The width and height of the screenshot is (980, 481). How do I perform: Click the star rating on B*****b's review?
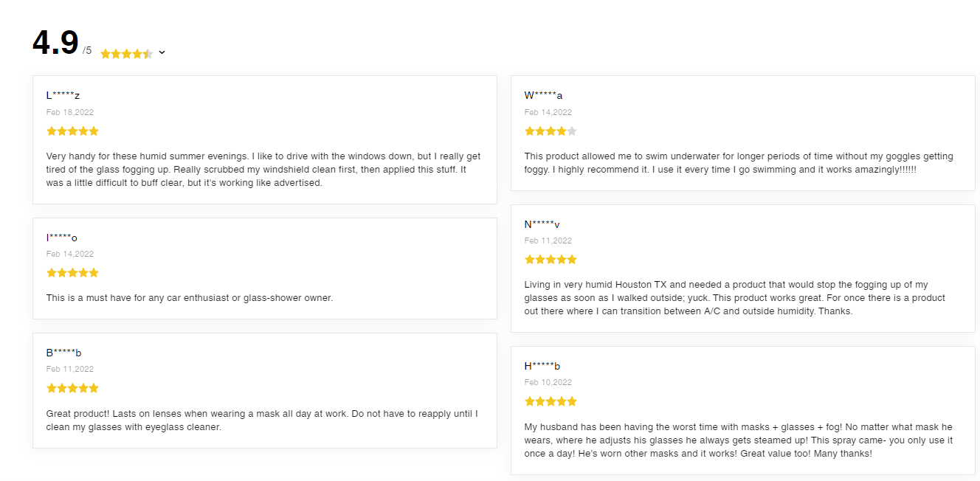click(72, 388)
